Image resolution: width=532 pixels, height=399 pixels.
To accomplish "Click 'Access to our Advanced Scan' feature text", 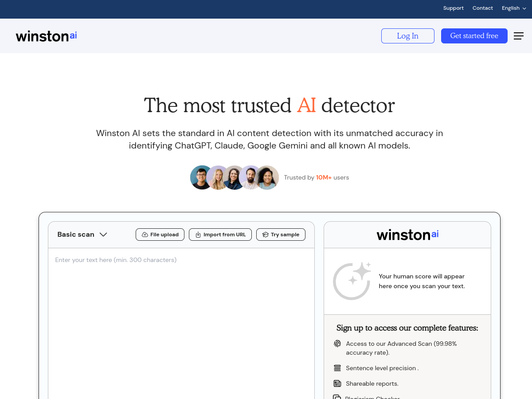I will 401,348.
